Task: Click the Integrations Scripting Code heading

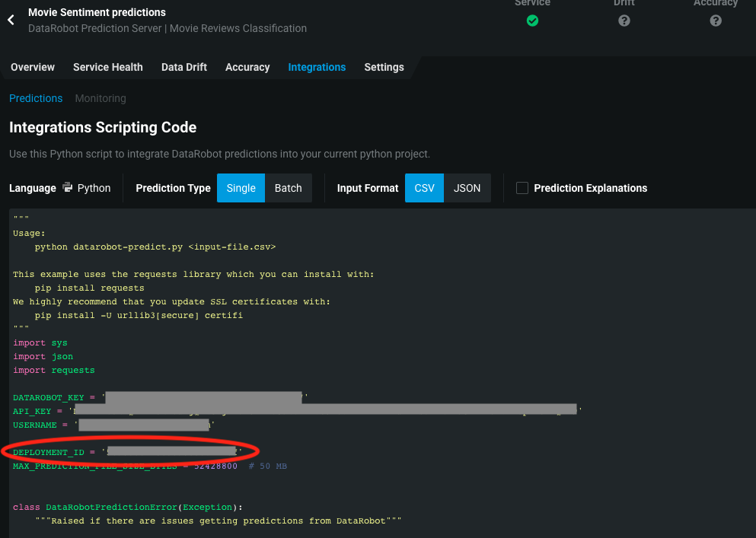Action: pos(103,127)
